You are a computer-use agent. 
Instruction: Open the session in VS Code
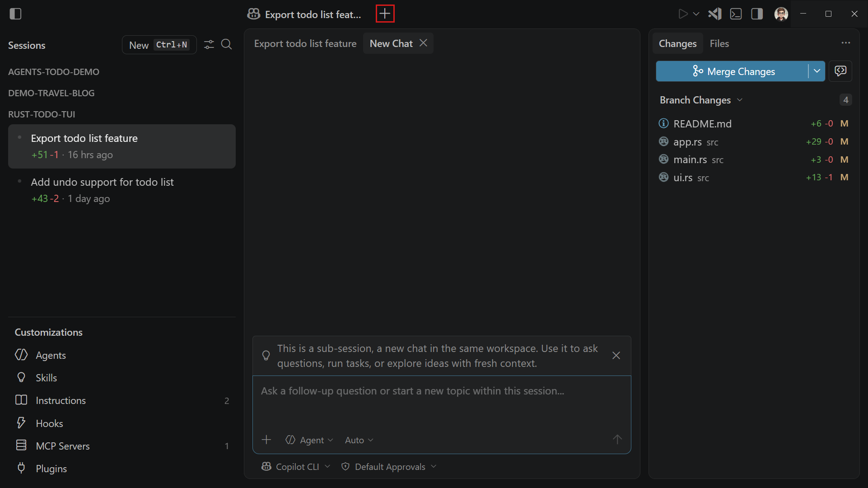pyautogui.click(x=714, y=14)
